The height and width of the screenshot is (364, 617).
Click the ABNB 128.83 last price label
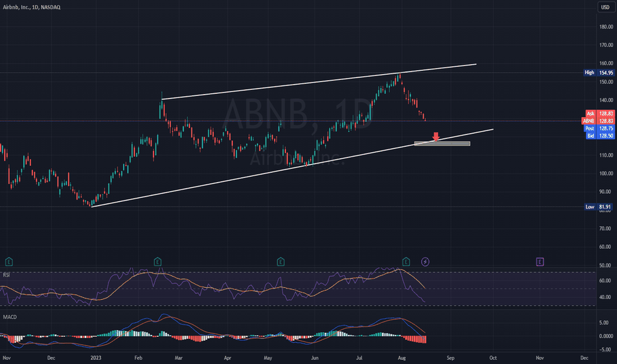[x=598, y=121]
